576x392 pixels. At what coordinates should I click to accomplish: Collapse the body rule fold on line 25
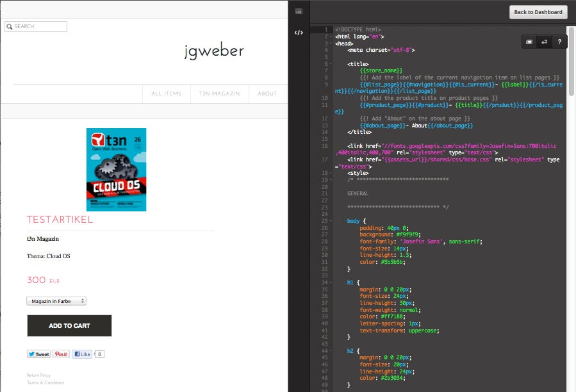pos(331,221)
